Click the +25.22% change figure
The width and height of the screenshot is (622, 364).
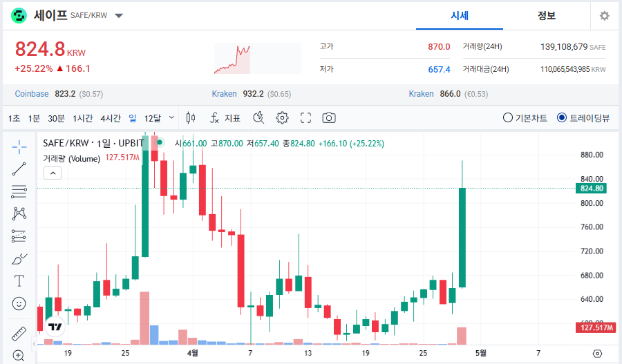pyautogui.click(x=34, y=68)
